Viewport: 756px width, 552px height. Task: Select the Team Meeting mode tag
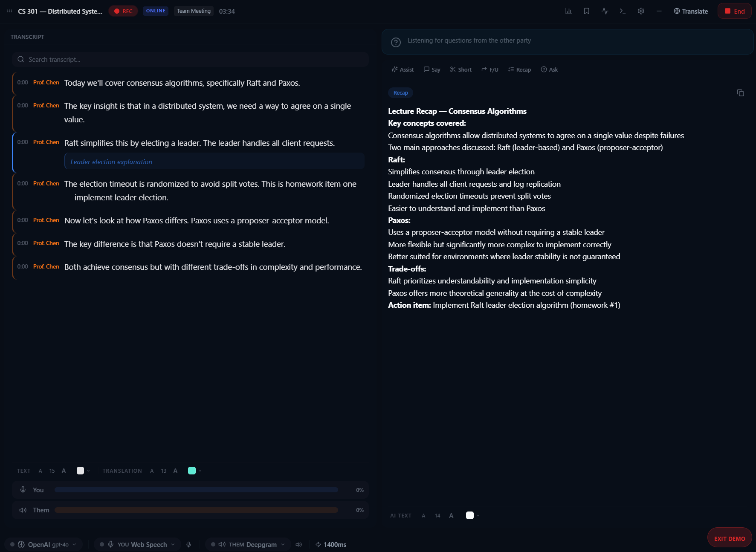[x=194, y=11]
